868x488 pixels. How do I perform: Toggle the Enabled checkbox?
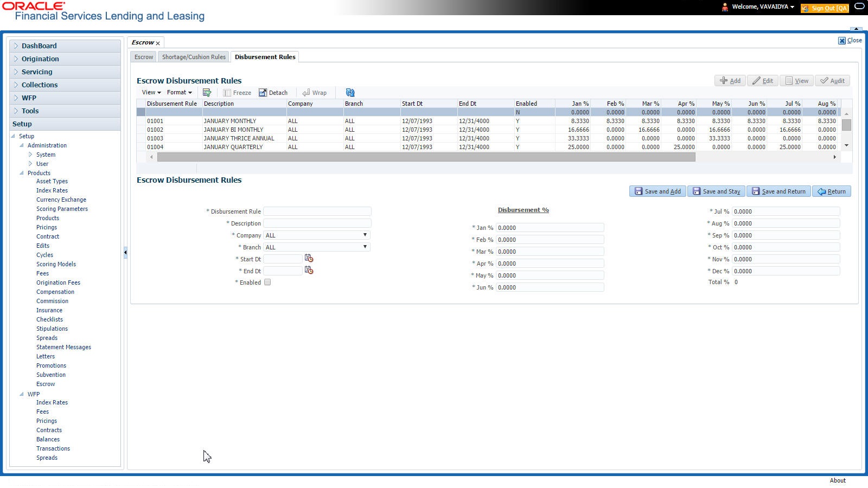tap(267, 282)
